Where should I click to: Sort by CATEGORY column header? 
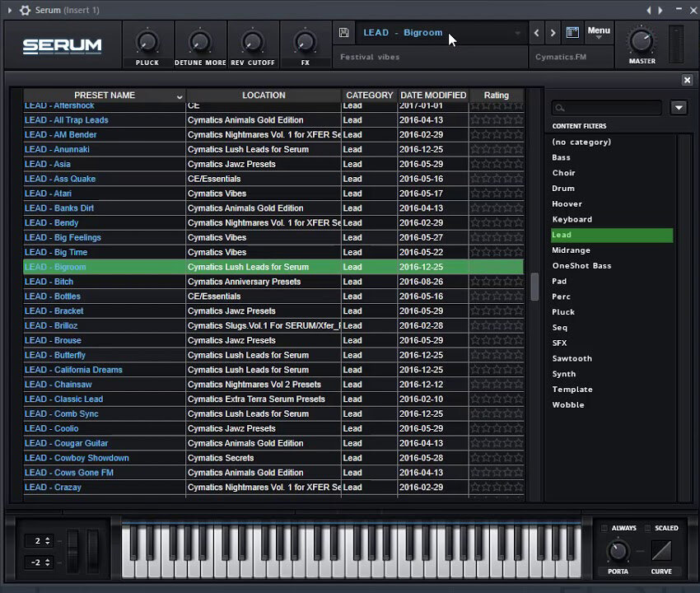(x=369, y=95)
